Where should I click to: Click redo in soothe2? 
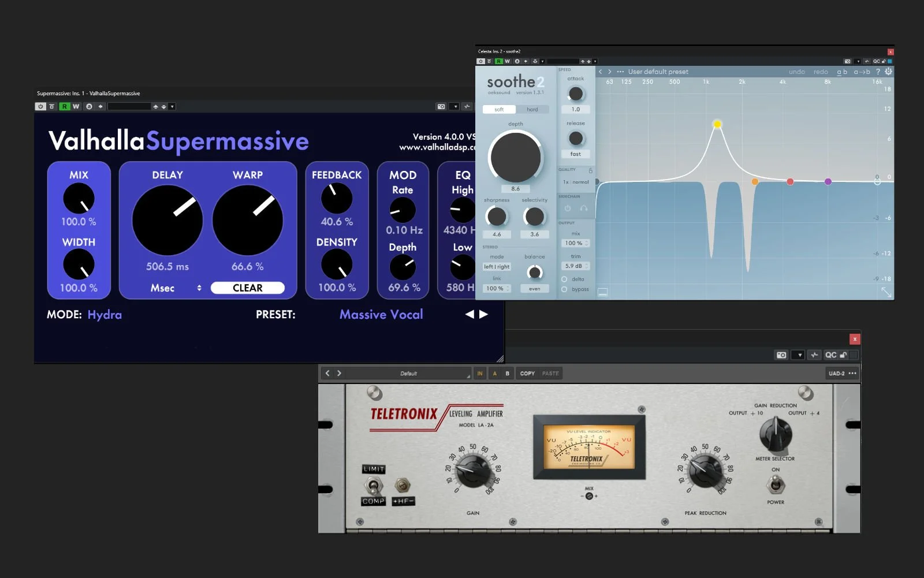821,72
